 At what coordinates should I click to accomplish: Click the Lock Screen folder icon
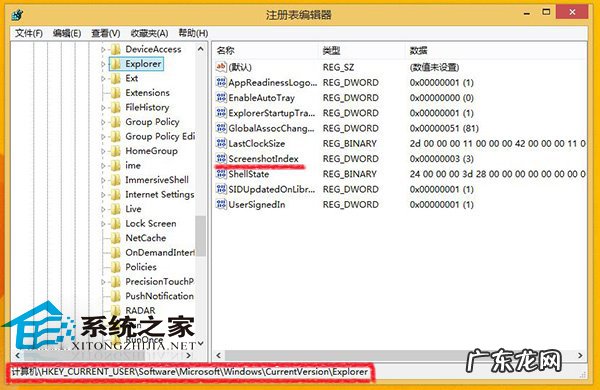(115, 224)
